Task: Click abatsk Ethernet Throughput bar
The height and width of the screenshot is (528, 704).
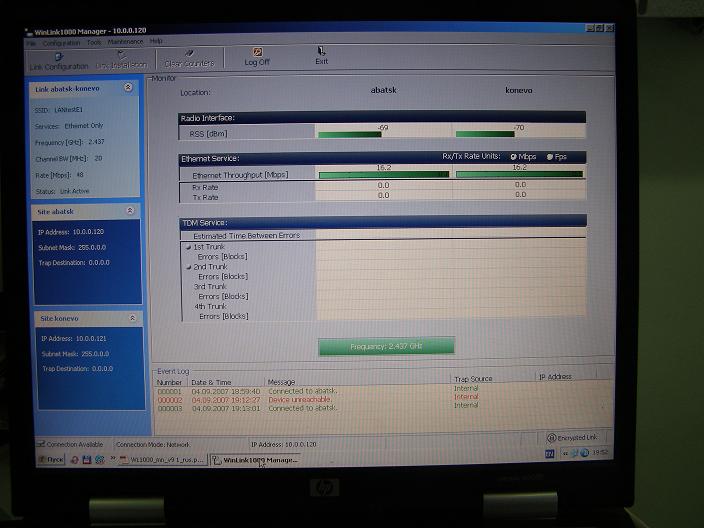Action: tap(384, 175)
